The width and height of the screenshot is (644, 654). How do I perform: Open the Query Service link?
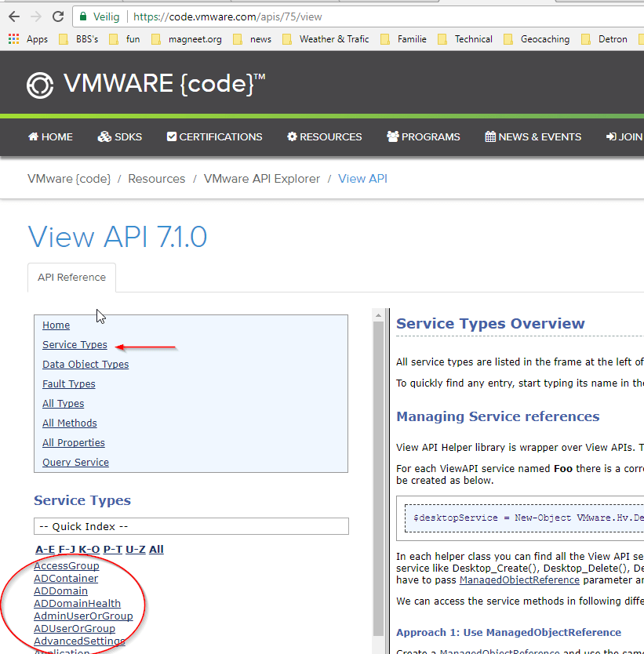pyautogui.click(x=76, y=462)
